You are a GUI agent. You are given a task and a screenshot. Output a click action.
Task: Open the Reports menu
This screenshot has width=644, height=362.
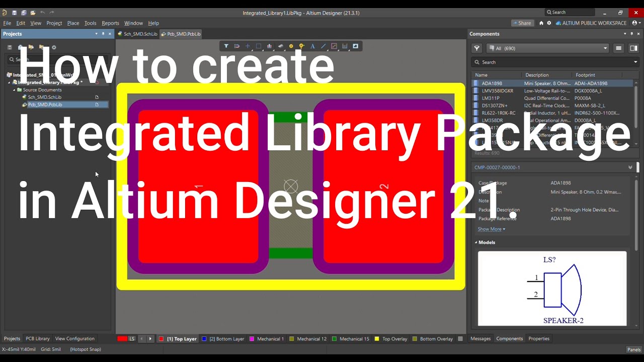(110, 23)
